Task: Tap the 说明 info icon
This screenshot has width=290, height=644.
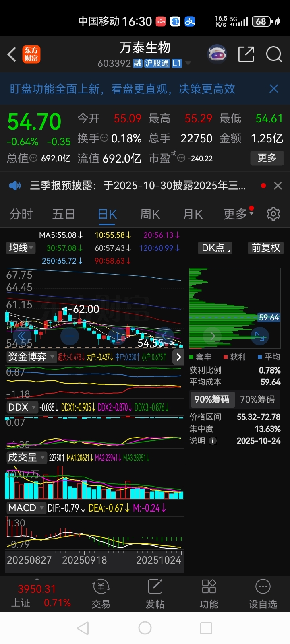Action: 212,441
